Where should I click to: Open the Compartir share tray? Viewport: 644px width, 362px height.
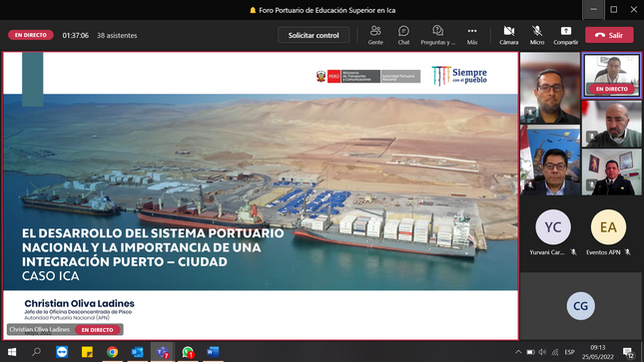[565, 35]
